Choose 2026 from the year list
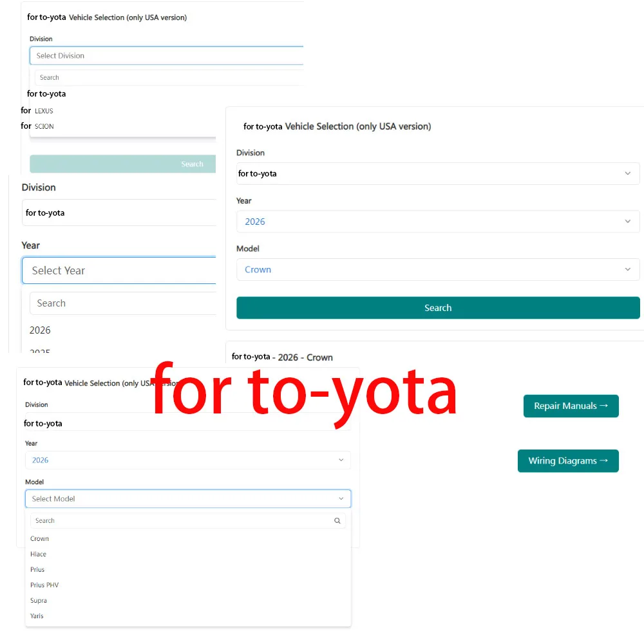 click(x=41, y=330)
